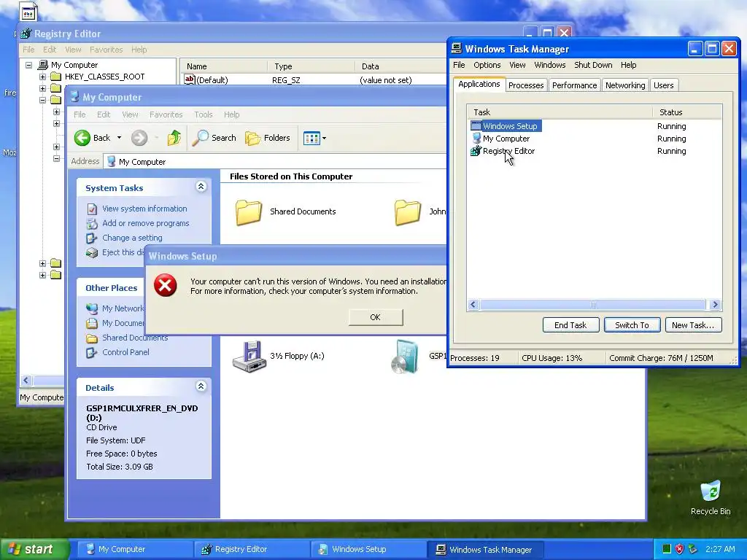Click the Up folder icon in My Computer
This screenshot has width=747, height=560.
(174, 138)
